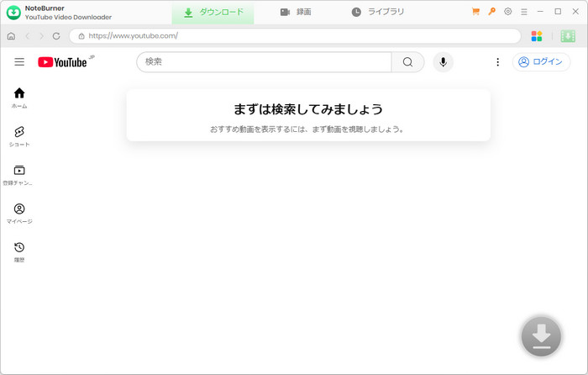The height and width of the screenshot is (375, 588).
Task: Open 登録チャンネル subscriptions in sidebar
Action: (x=19, y=175)
